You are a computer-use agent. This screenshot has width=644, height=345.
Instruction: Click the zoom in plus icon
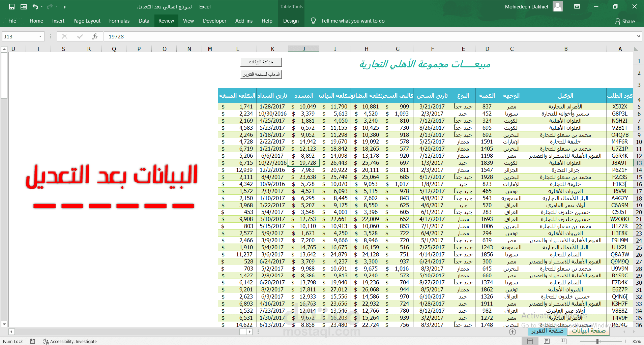(x=625, y=341)
